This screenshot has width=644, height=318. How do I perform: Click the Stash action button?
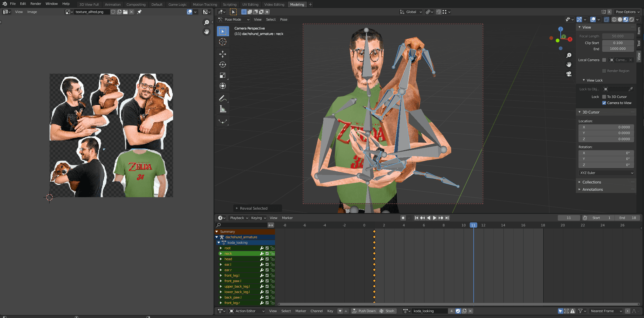click(x=387, y=311)
